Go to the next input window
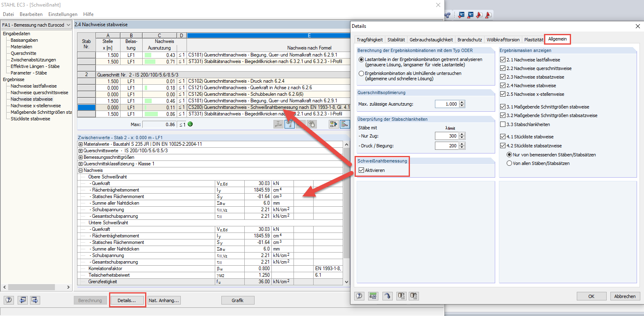644x316 pixels. click(x=35, y=300)
